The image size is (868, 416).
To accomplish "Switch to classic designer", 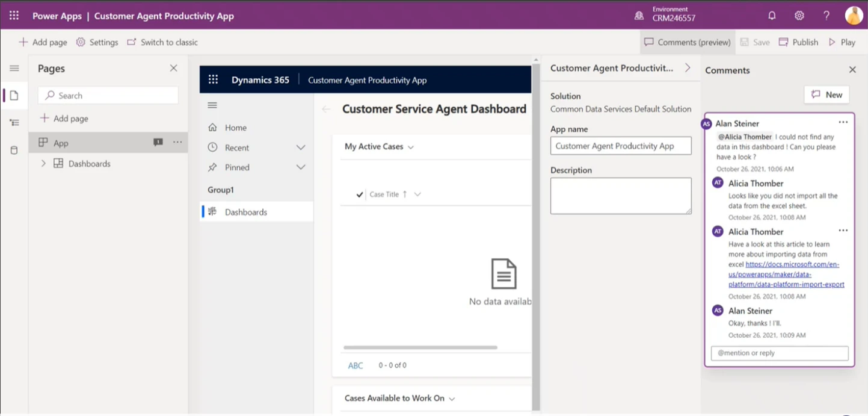I will pyautogui.click(x=162, y=42).
